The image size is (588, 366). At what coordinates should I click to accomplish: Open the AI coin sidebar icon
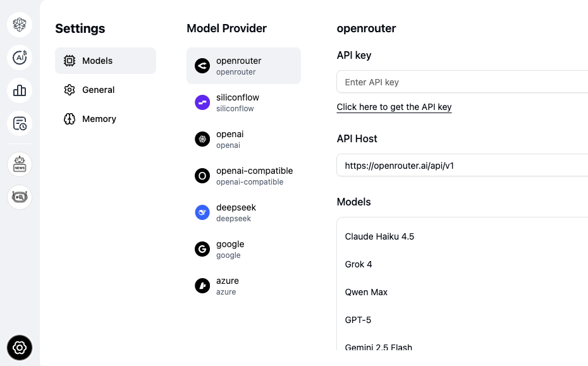[20, 58]
